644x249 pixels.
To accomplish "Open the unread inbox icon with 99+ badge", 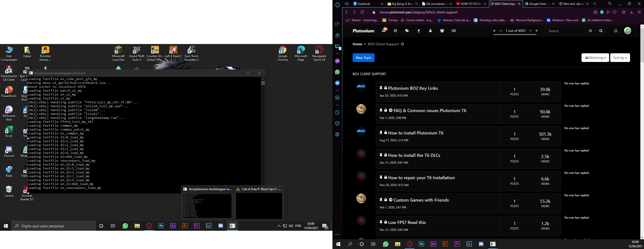I will click(384, 30).
